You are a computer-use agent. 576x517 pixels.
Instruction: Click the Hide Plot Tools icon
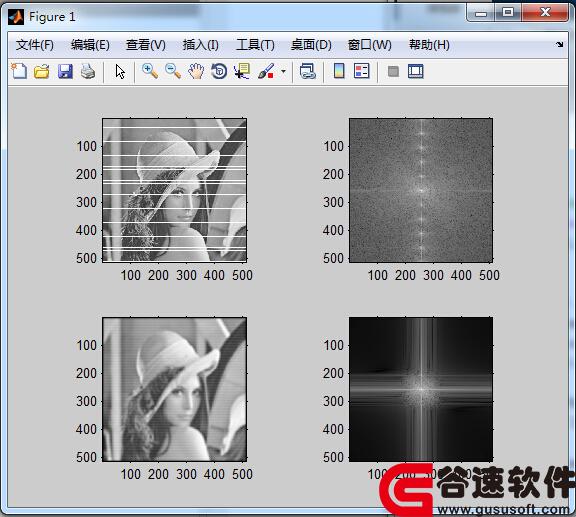393,71
